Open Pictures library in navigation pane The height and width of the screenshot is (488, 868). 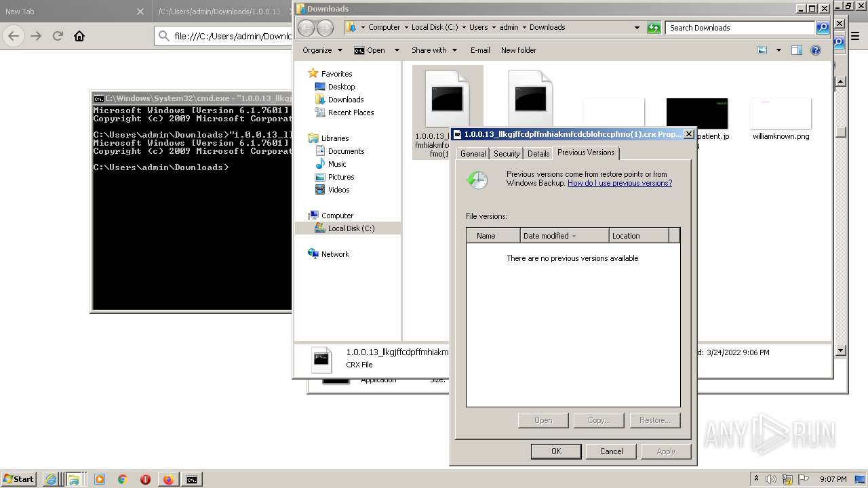click(341, 177)
